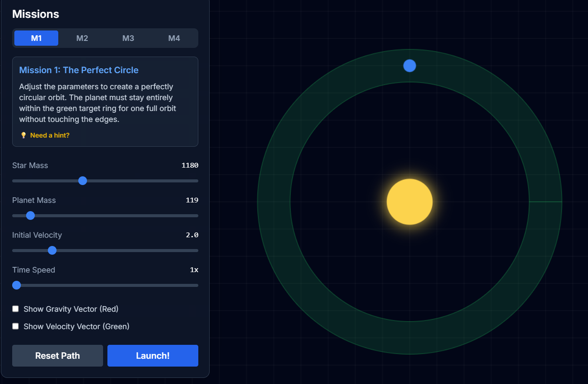Click the Planet Mass value 119
588x384 pixels.
[x=192, y=200]
